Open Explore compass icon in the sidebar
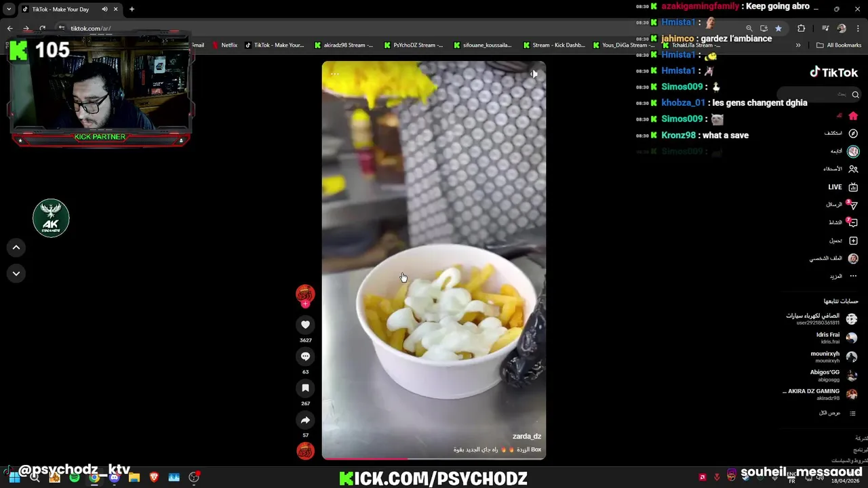 tap(853, 134)
